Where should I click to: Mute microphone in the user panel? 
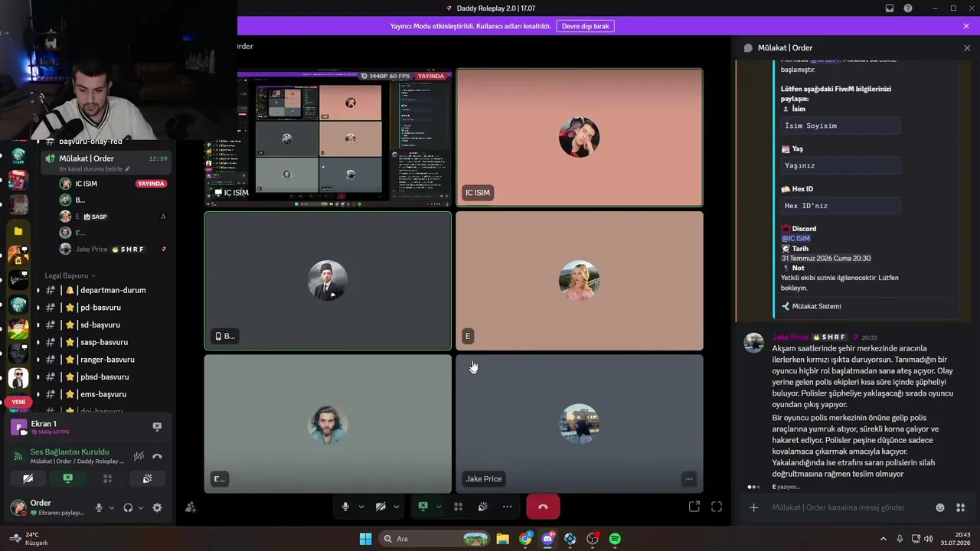pos(99,507)
